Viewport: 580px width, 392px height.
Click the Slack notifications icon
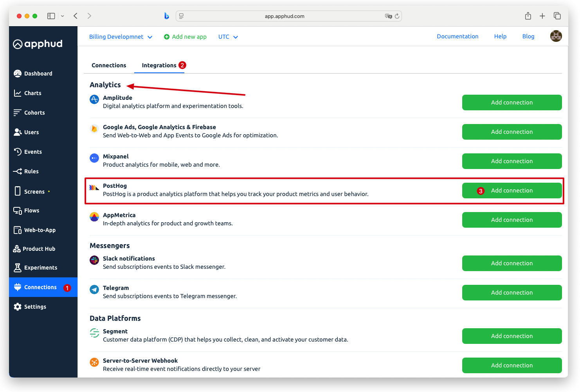94,260
